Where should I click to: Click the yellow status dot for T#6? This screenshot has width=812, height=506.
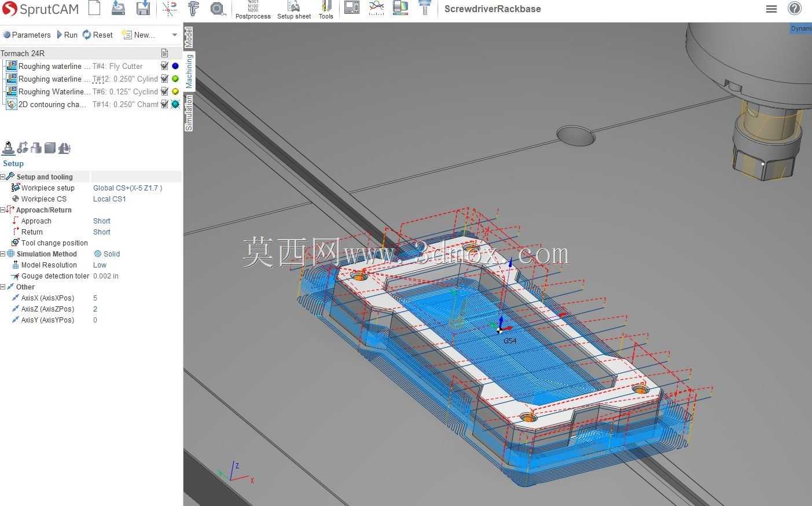(x=175, y=91)
